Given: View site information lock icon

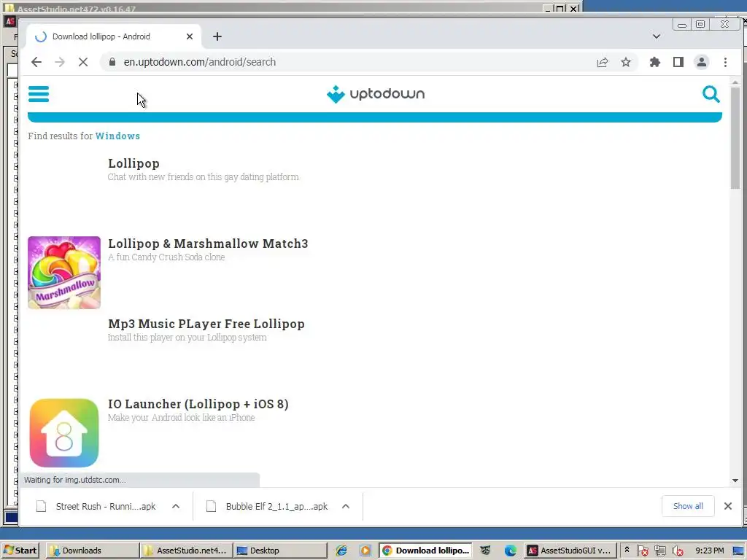Looking at the screenshot, I should coord(112,62).
